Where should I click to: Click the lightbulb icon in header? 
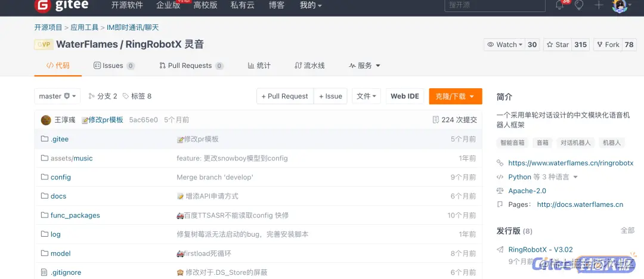point(579,5)
